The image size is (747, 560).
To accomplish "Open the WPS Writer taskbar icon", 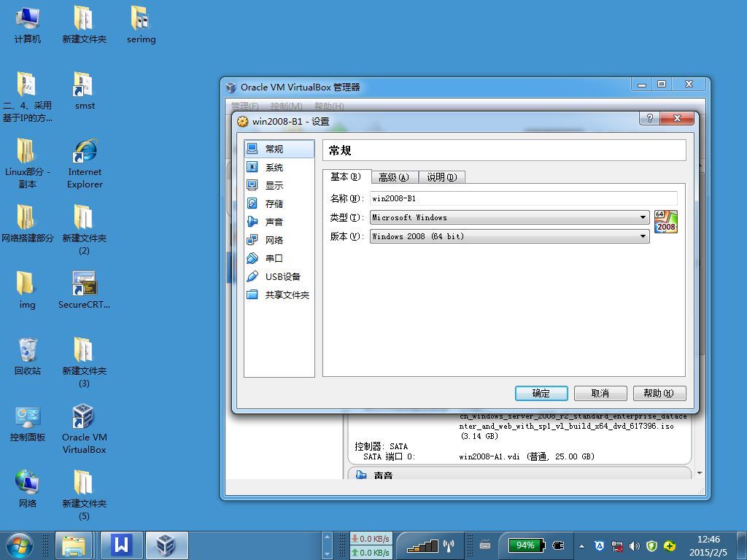I will [122, 545].
